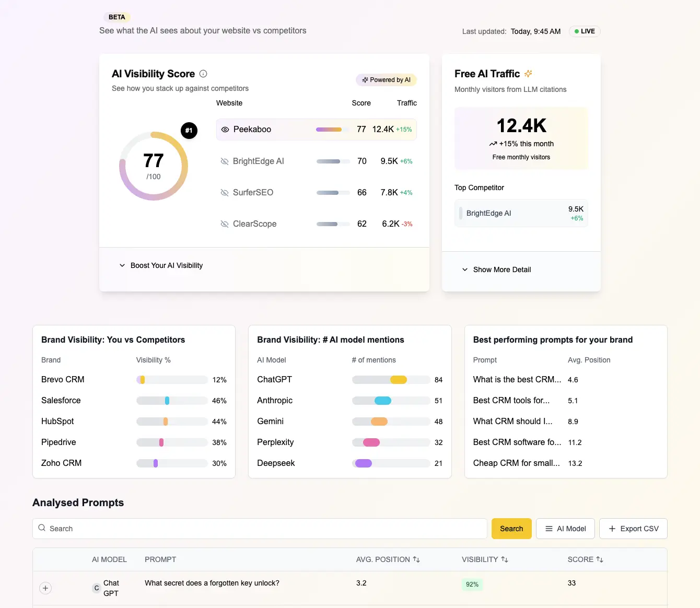Viewport: 700px width, 608px height.
Task: Click the magnifier icon in search field
Action: 42,528
